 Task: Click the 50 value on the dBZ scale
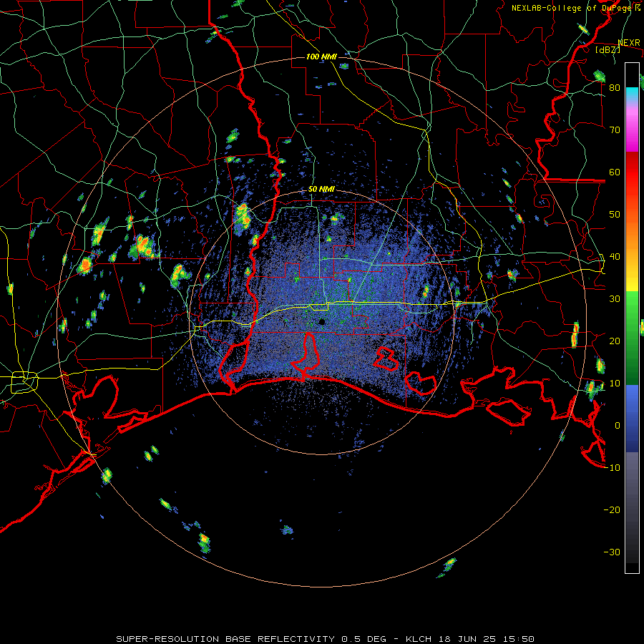615,215
